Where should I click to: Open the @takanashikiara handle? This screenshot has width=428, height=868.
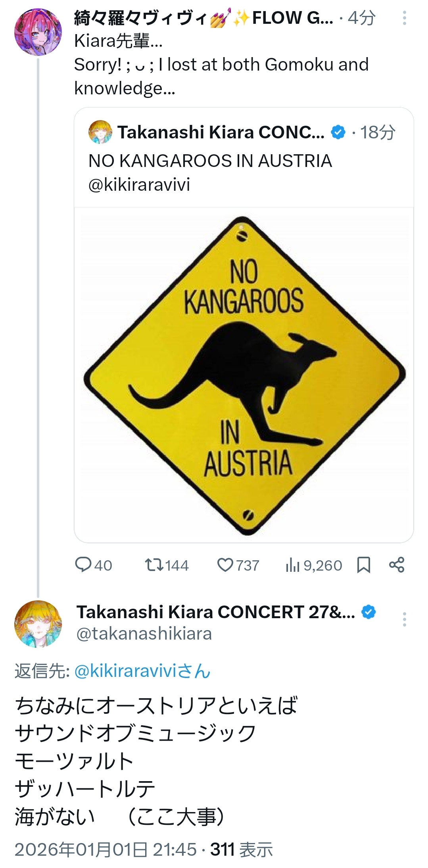(144, 634)
